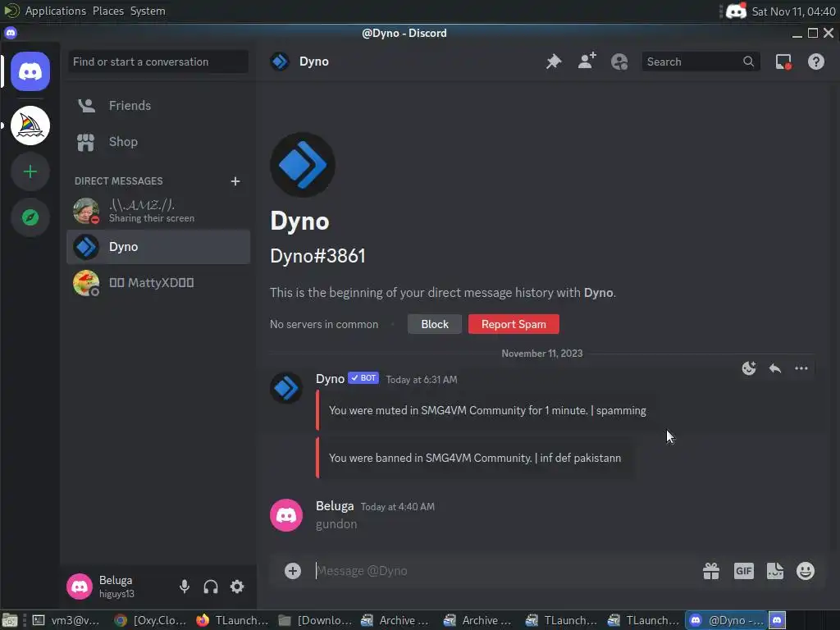
Task: Open sticker picker icon
Action: (774, 571)
